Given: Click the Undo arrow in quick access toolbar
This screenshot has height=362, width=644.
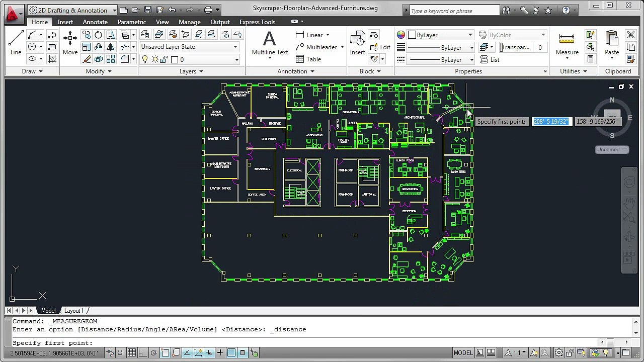Looking at the screenshot, I should click(172, 10).
